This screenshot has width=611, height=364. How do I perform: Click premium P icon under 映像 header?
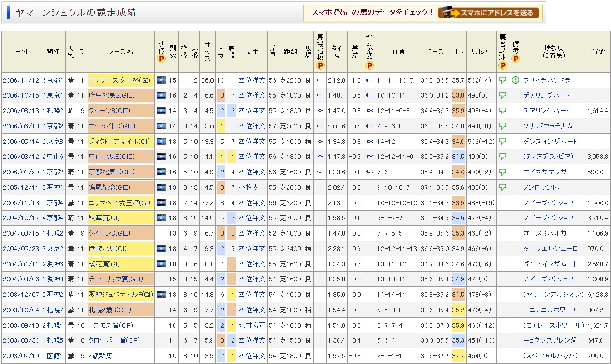(161, 59)
